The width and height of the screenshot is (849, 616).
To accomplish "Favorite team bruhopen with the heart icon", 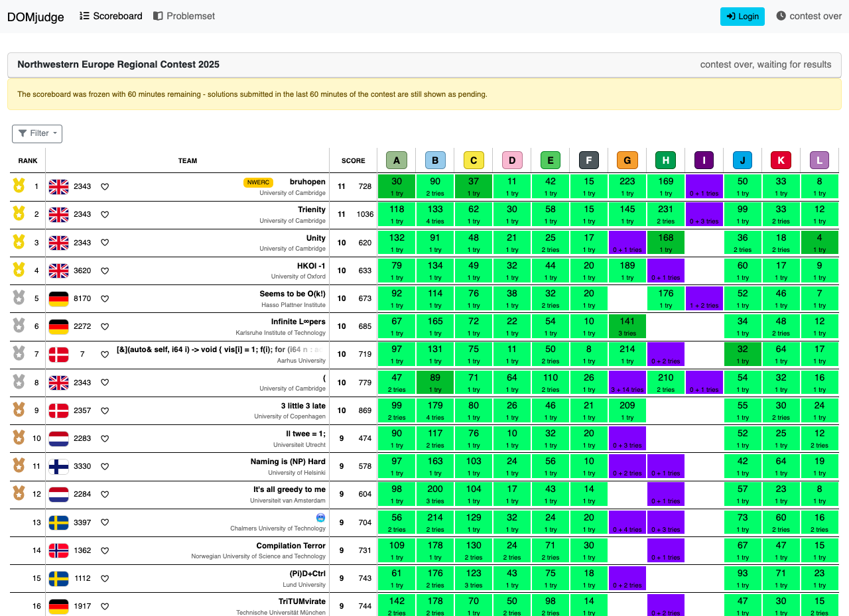I will click(105, 187).
